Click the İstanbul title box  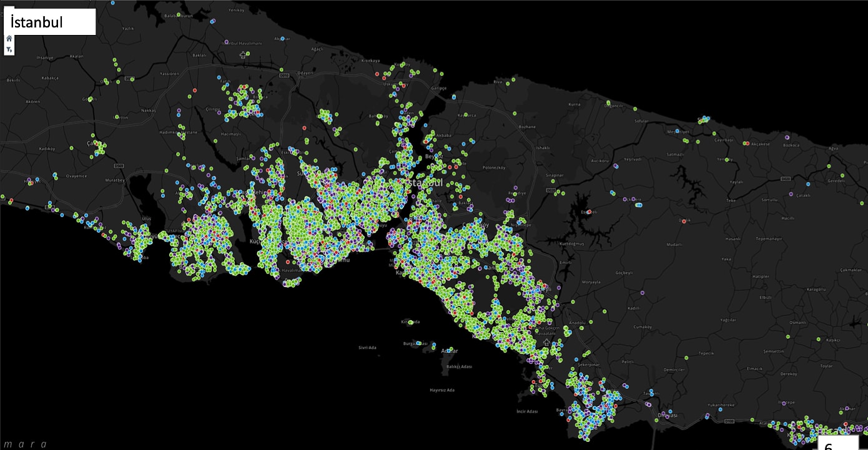pyautogui.click(x=50, y=22)
